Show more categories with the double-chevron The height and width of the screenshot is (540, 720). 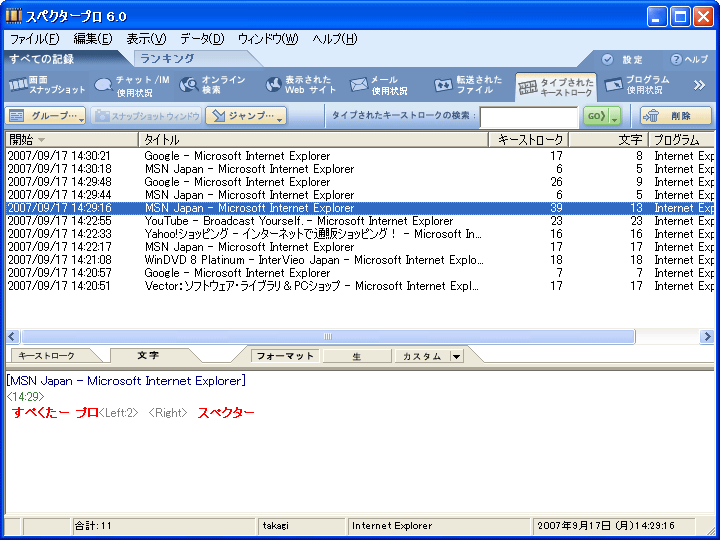pos(699,85)
